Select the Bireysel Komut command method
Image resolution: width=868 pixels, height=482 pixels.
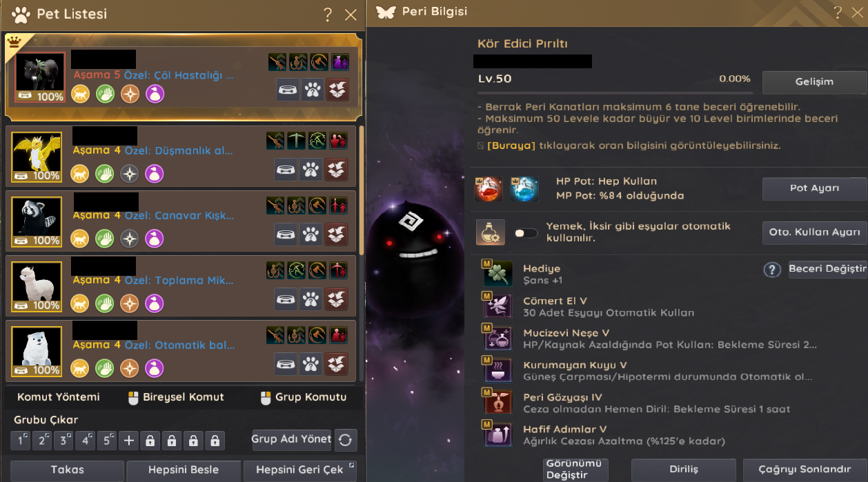pos(177,397)
